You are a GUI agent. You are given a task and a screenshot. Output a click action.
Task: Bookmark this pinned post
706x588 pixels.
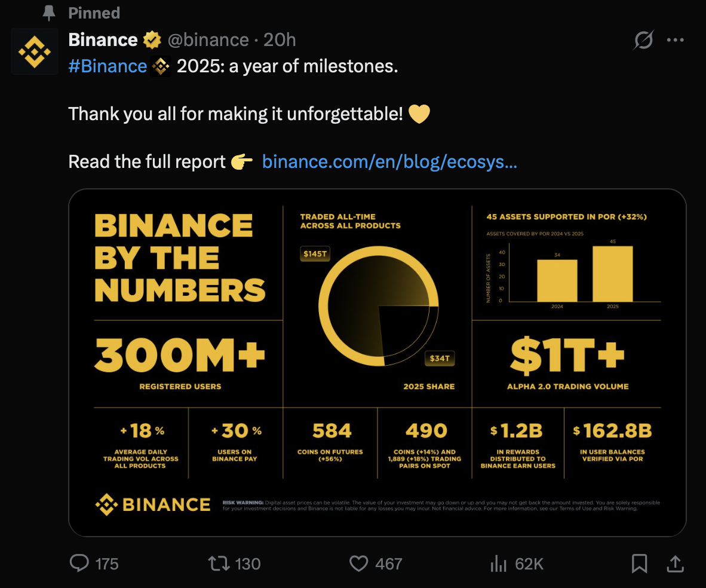coord(639,563)
